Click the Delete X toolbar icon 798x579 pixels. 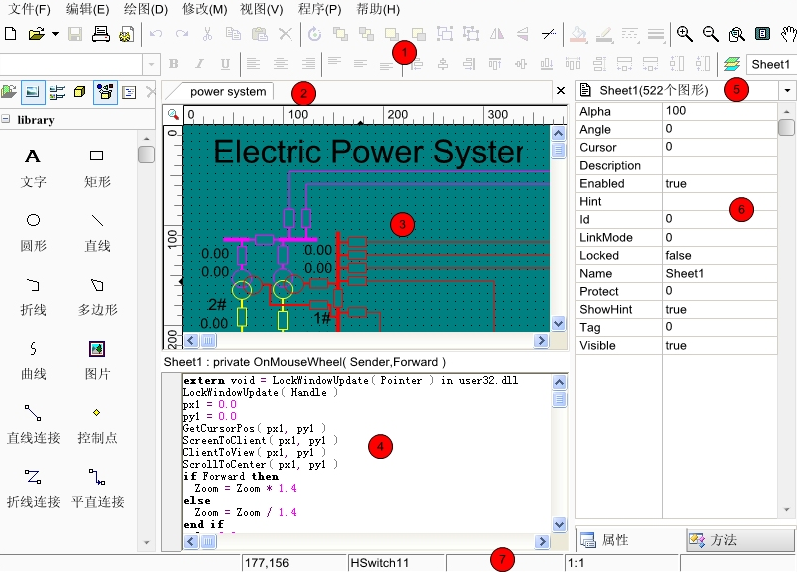point(286,34)
